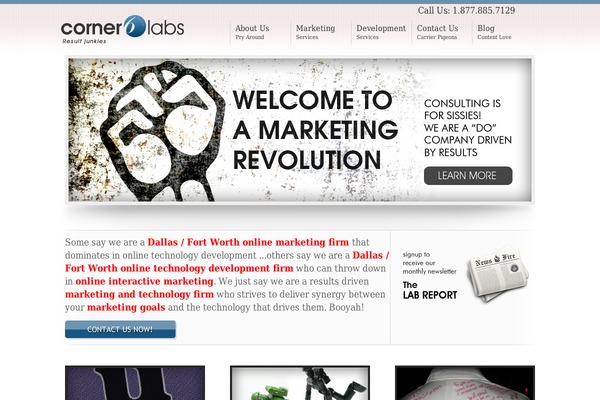Click the blue circle in the logo
The height and width of the screenshot is (400, 600).
click(135, 26)
